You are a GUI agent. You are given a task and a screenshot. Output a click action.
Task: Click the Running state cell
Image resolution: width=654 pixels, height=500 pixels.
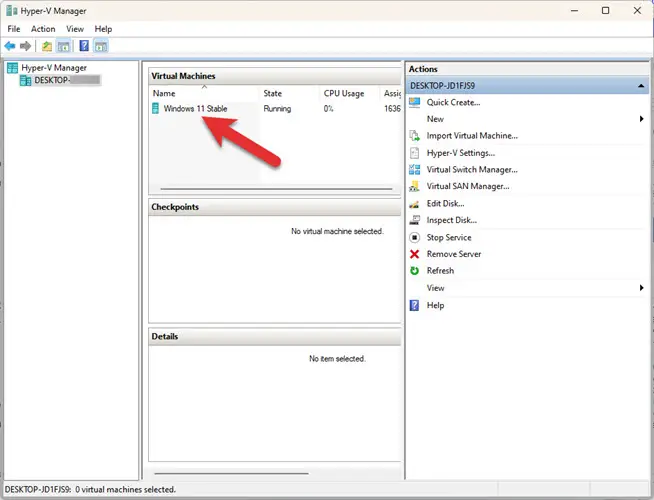coord(277,108)
